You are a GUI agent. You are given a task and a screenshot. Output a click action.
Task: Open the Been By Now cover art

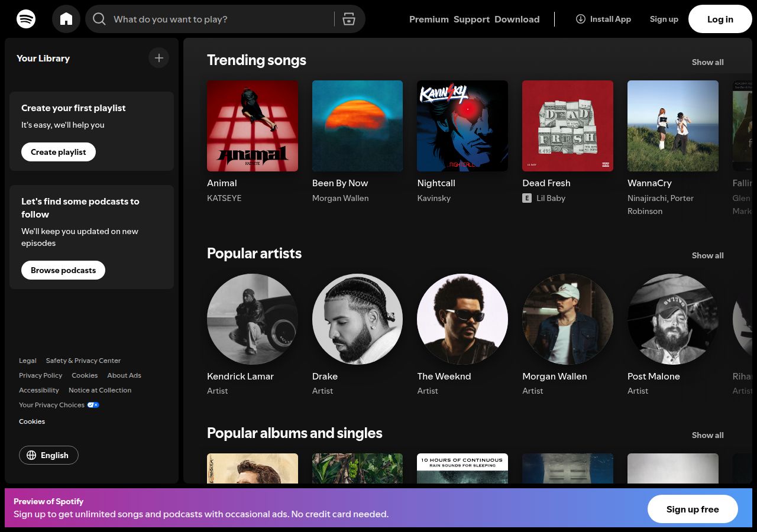tap(357, 126)
